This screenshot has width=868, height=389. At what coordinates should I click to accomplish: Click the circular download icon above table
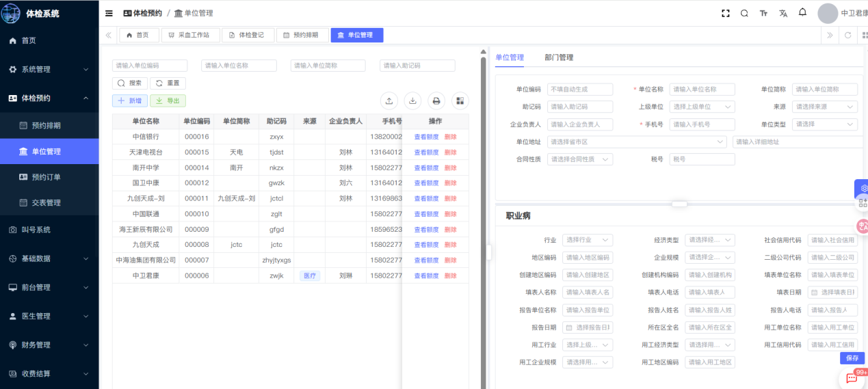tap(412, 101)
